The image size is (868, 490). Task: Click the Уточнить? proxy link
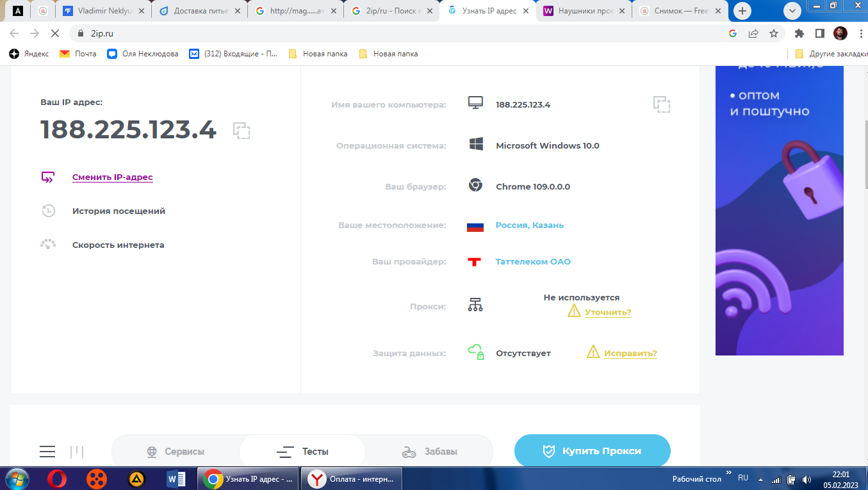click(x=608, y=313)
